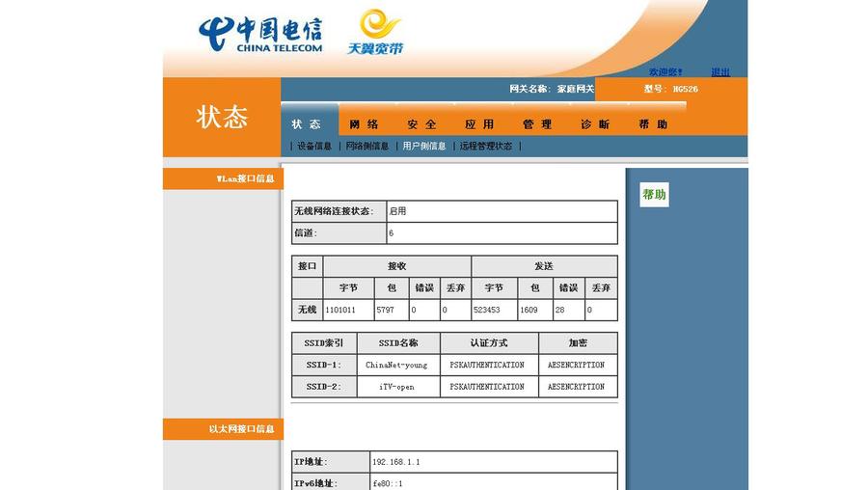Open the 诊断 tab
The height and width of the screenshot is (490, 868).
click(x=595, y=124)
